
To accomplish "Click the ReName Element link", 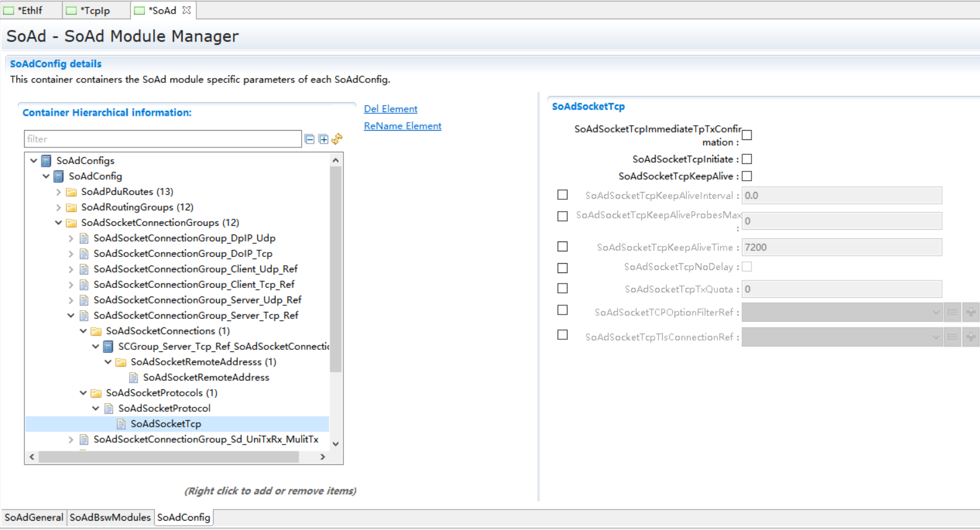I will (x=402, y=126).
